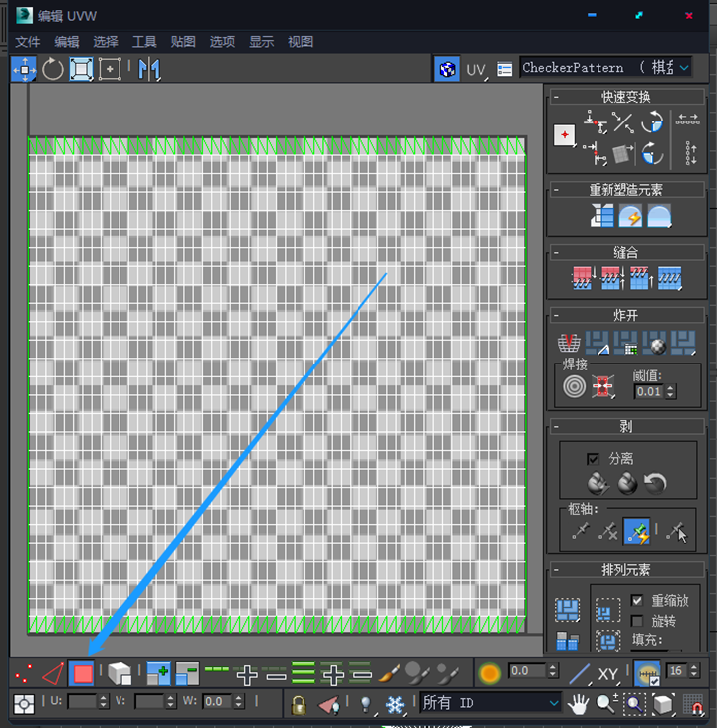
Task: Click the Linear Align icon
Action: (x=623, y=122)
